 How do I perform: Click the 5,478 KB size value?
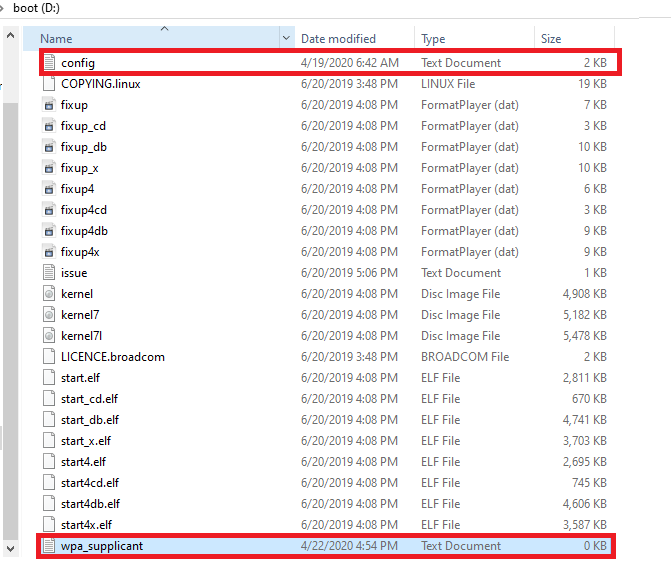585,336
